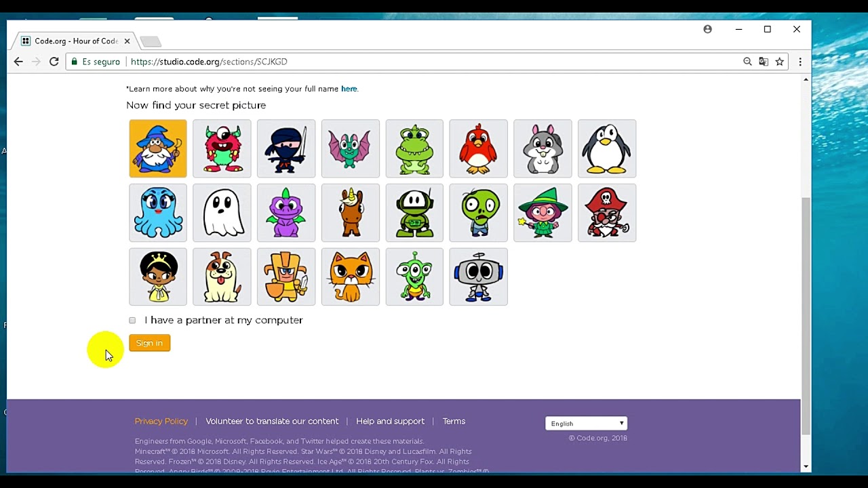The image size is (868, 488).
Task: Click the page vertical scrollbar thumb
Action: pyautogui.click(x=806, y=316)
